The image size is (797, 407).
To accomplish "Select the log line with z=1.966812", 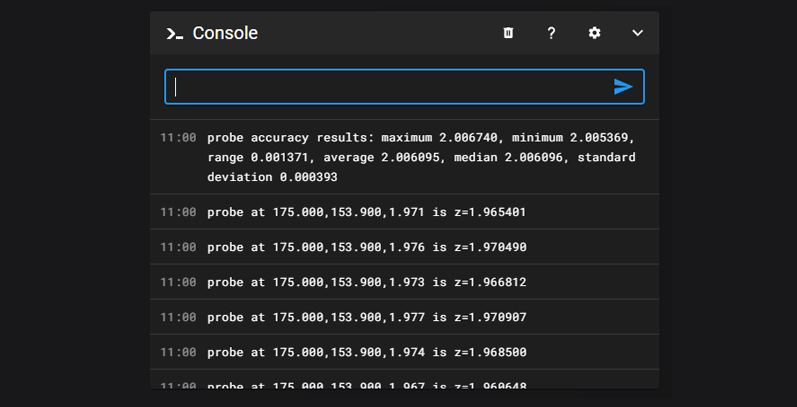I will point(366,282).
